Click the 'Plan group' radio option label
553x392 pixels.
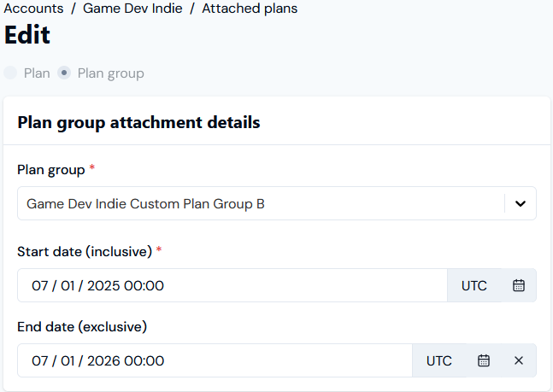(111, 73)
